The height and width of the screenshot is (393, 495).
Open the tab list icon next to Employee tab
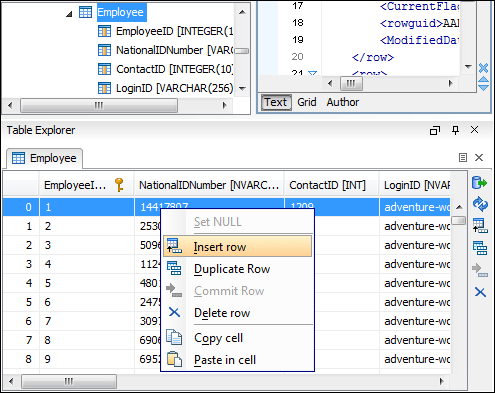463,158
